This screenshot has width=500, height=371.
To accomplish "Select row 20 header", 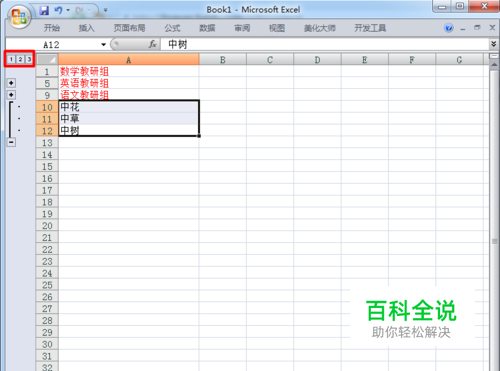I will point(47,226).
